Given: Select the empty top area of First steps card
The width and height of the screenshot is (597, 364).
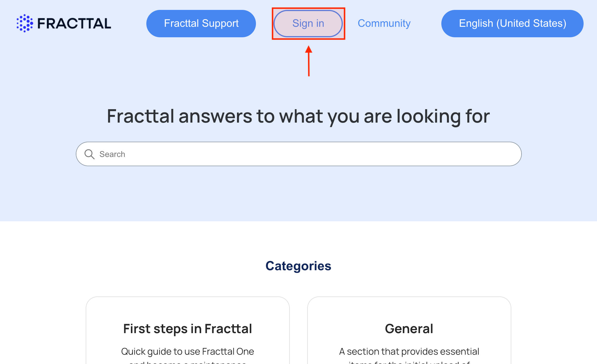Looking at the screenshot, I should coord(188,309).
